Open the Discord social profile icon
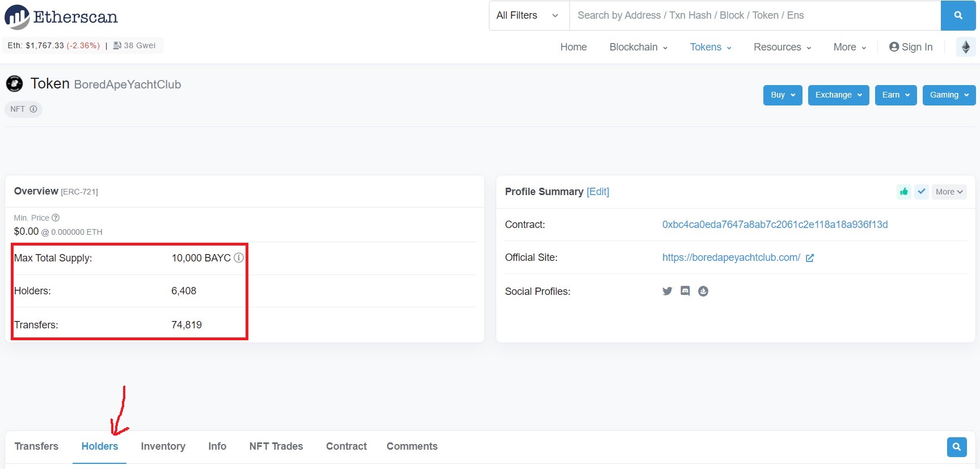The width and height of the screenshot is (980, 469). tap(685, 291)
